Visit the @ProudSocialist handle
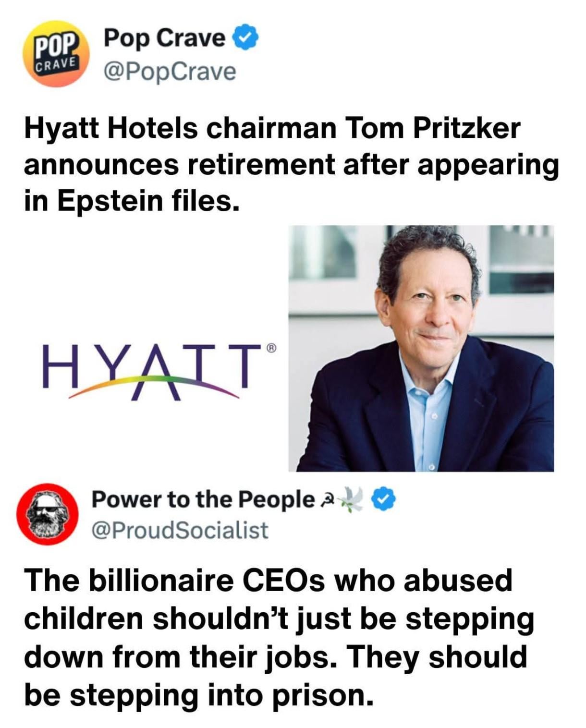Viewport: 586px width, 728px height. (x=180, y=530)
